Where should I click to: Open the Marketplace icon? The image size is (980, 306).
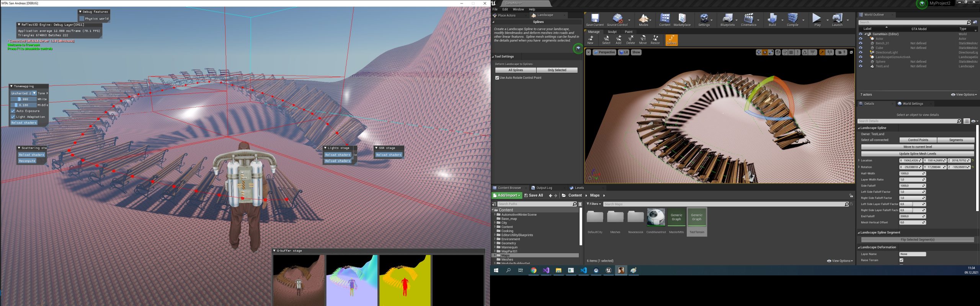point(682,19)
